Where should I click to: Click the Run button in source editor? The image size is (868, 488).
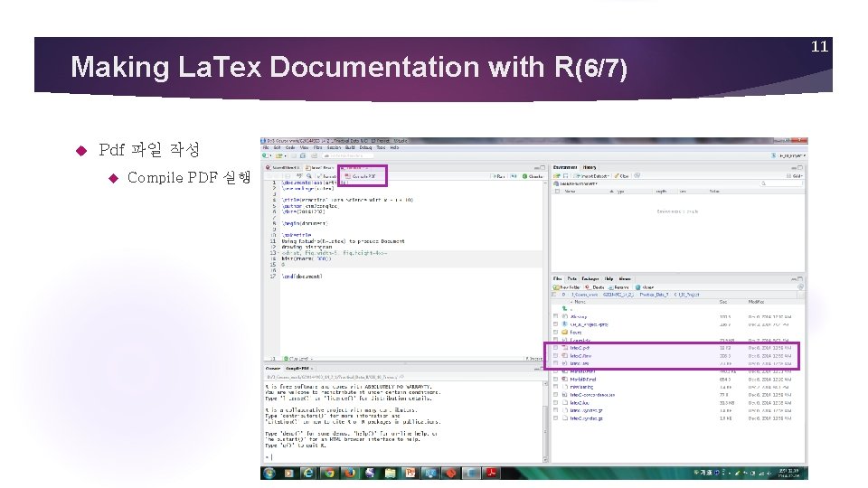(498, 176)
